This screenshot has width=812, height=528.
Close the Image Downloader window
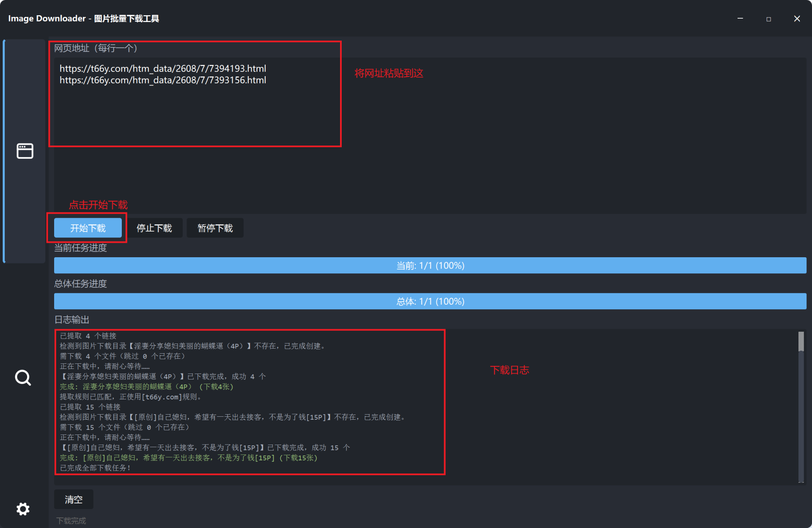pos(797,19)
